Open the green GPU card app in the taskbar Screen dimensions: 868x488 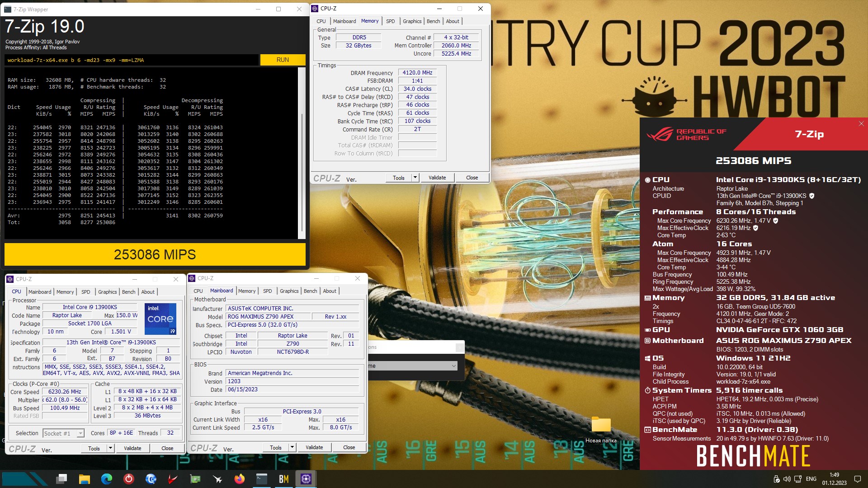pyautogui.click(x=195, y=479)
